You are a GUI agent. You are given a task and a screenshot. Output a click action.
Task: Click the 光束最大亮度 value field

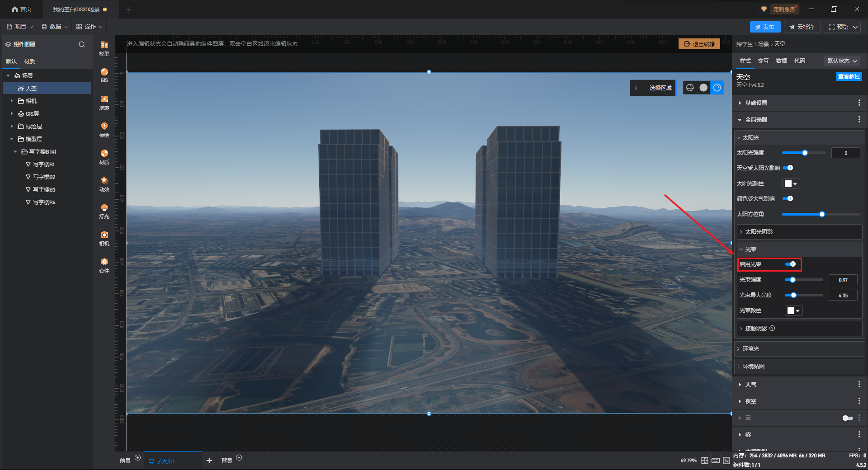click(843, 296)
